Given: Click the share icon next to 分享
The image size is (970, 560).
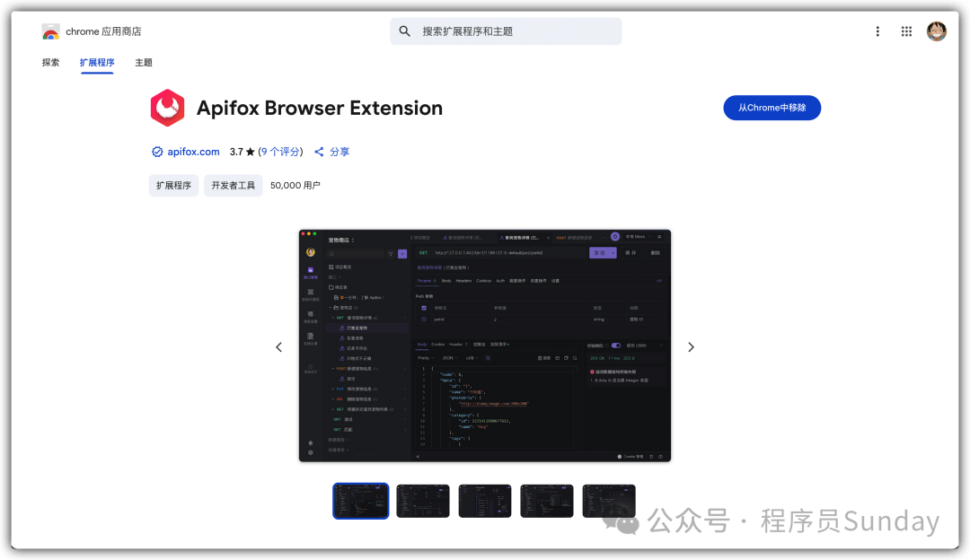Looking at the screenshot, I should [x=319, y=152].
